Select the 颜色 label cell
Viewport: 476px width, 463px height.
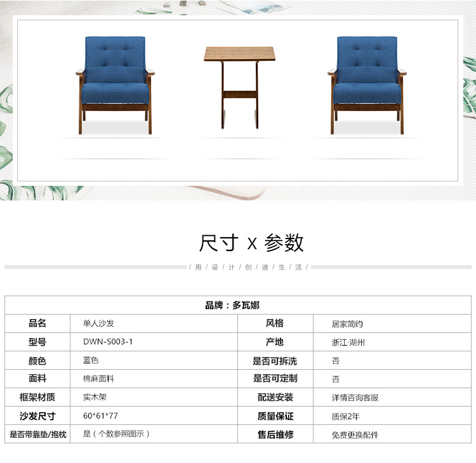pyautogui.click(x=37, y=360)
